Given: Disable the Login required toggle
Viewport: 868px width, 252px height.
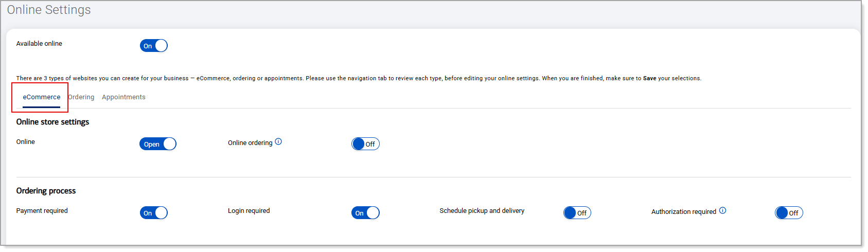Looking at the screenshot, I should click(x=365, y=213).
